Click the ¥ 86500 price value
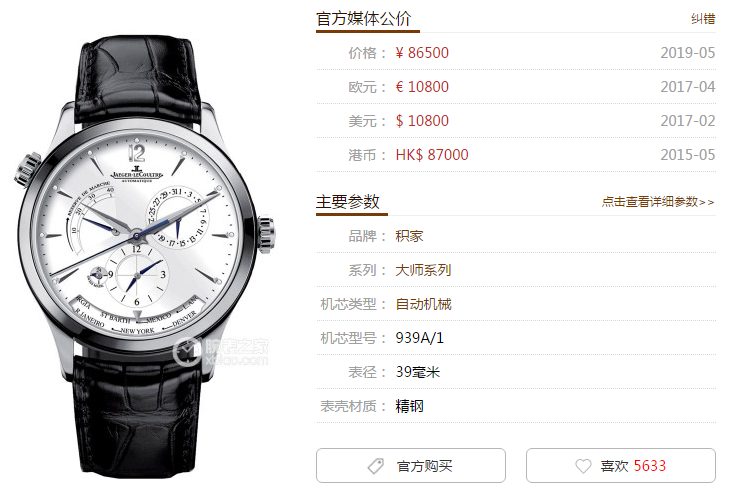The width and height of the screenshot is (736, 488). pos(422,53)
